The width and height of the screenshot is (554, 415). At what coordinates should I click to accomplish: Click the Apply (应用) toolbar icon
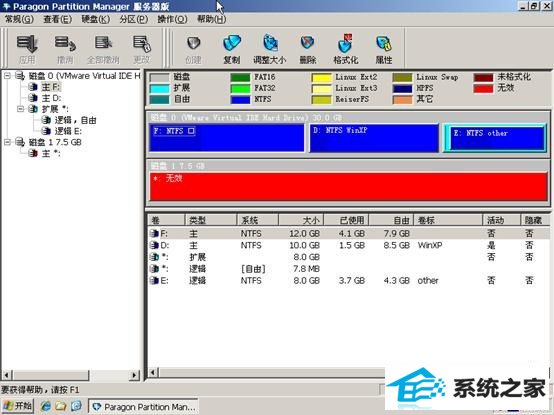coord(27,49)
